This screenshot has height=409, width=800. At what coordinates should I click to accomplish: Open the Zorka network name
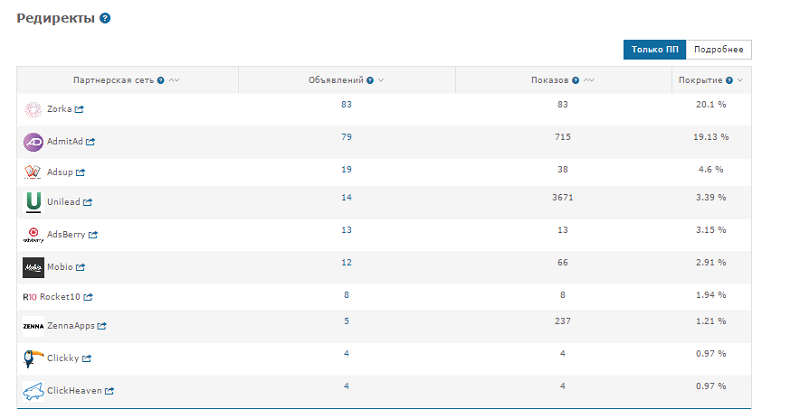tap(59, 109)
